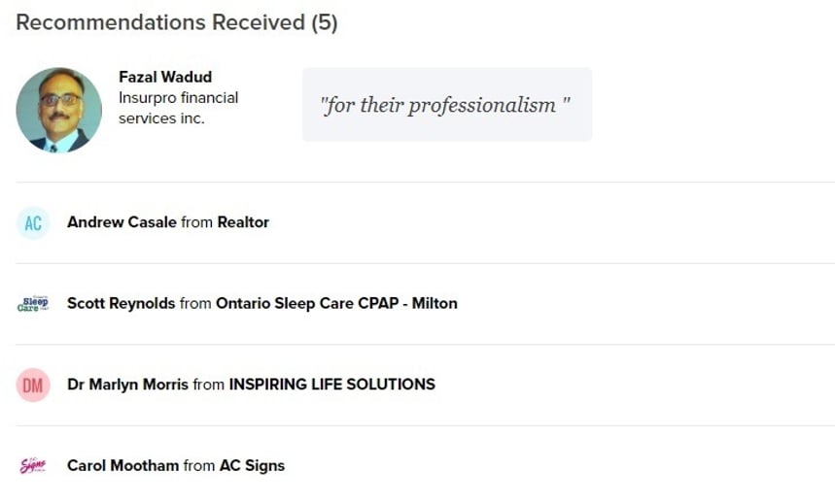
Task: Open Carol Mootham's profile link
Action: (123, 466)
